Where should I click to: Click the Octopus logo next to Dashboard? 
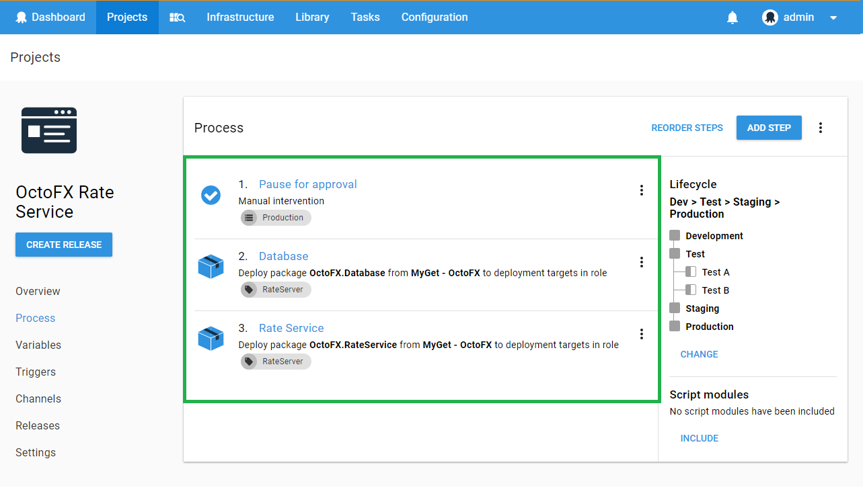click(22, 17)
